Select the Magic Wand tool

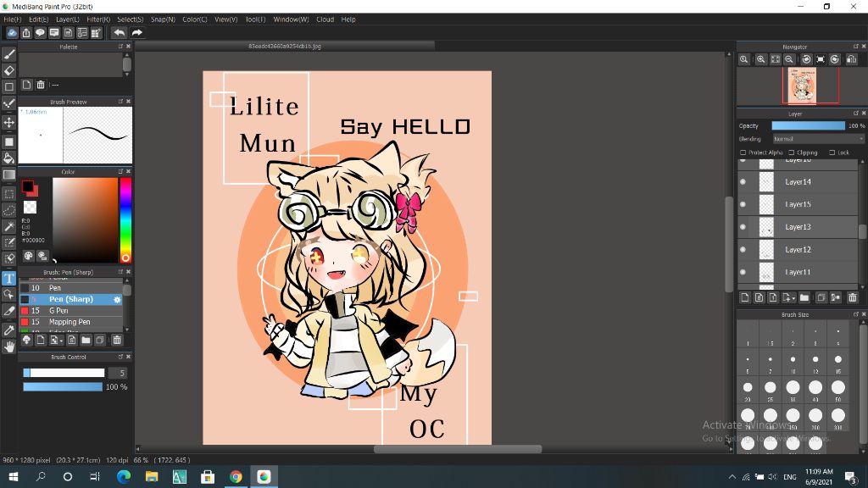click(x=8, y=226)
